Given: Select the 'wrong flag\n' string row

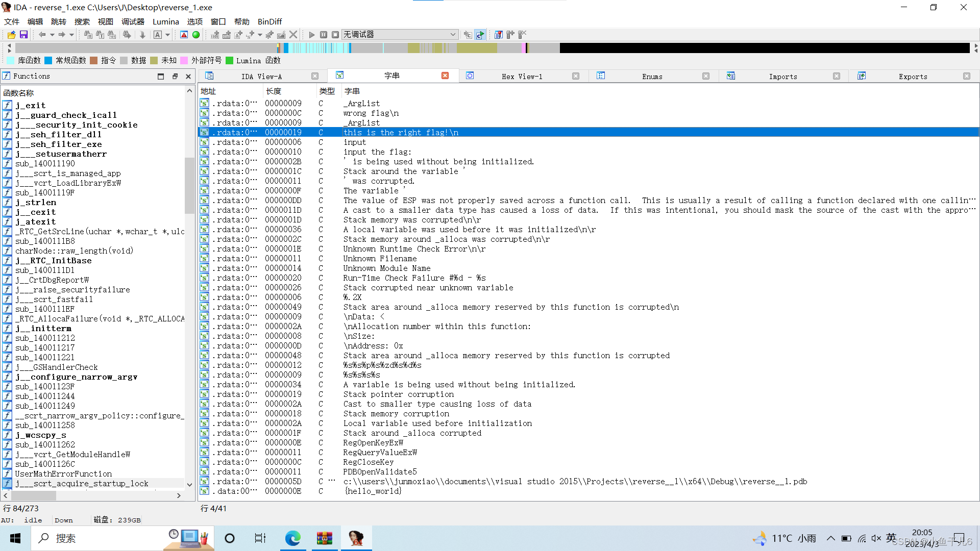Looking at the screenshot, I should click(x=371, y=113).
